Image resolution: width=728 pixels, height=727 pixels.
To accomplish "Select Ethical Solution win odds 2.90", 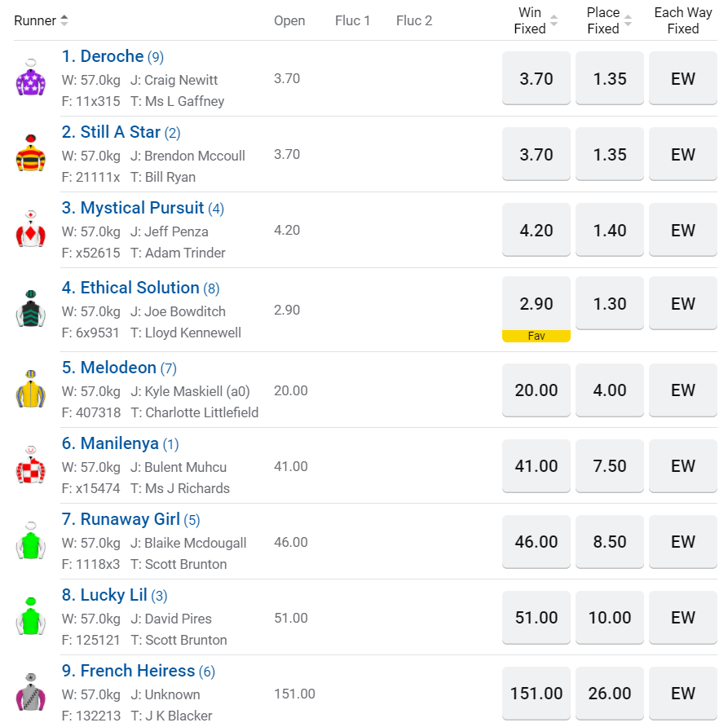I will [536, 304].
